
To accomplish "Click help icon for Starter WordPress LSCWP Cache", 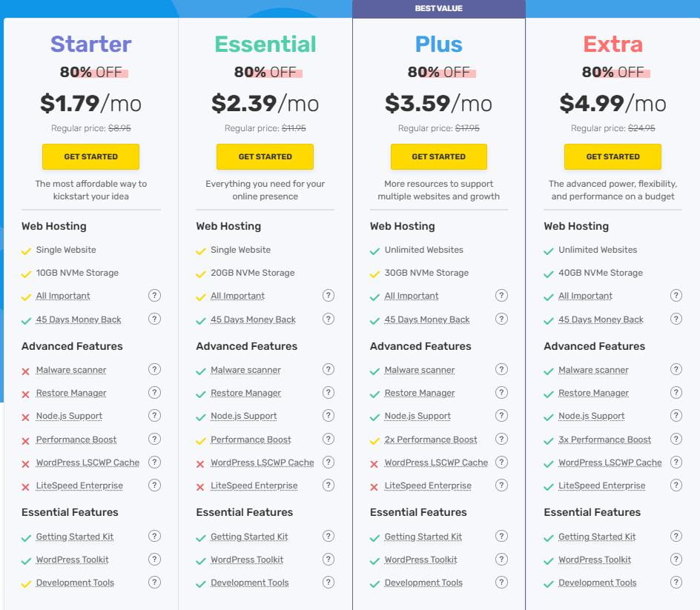I will 154,462.
